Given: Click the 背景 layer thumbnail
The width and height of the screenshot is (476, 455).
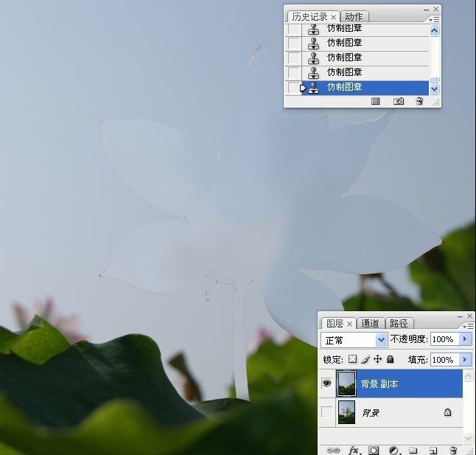Looking at the screenshot, I should (346, 412).
